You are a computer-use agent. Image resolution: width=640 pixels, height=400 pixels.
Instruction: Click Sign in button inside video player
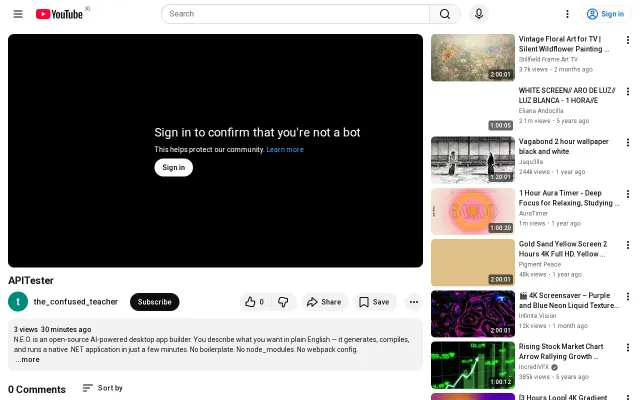coord(173,167)
